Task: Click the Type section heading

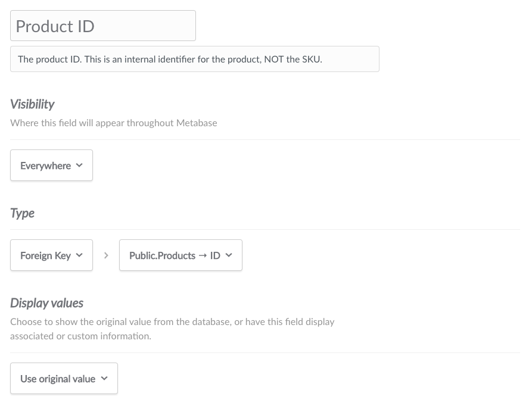Action: 23,213
